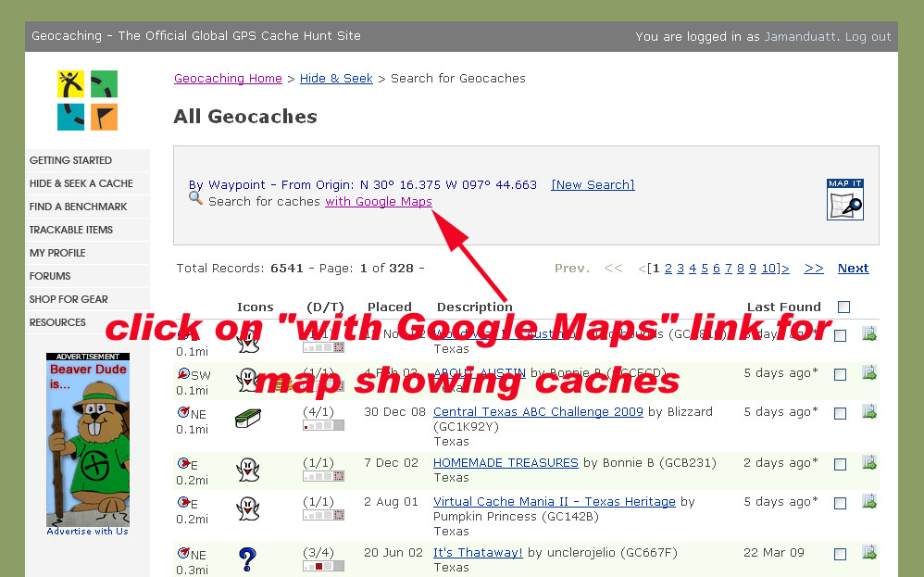Image resolution: width=924 pixels, height=577 pixels.
Task: Check the box for ABOUT AUSTIN row
Action: (841, 374)
